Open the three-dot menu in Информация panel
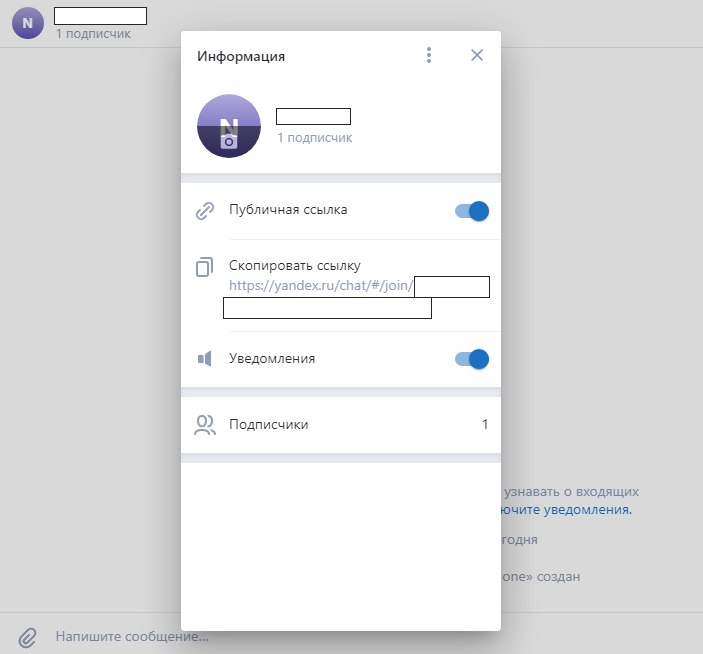The image size is (703, 654). coord(429,55)
